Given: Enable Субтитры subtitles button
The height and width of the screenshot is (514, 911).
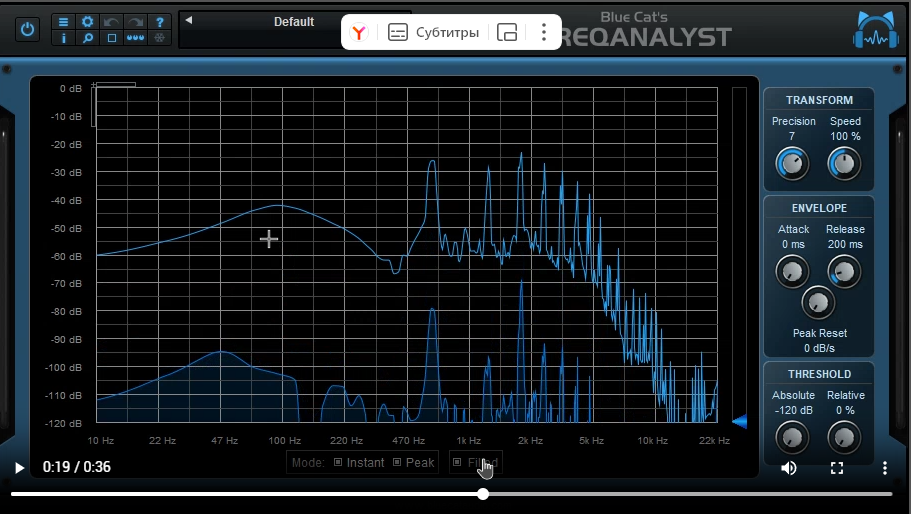Looking at the screenshot, I should click(433, 33).
